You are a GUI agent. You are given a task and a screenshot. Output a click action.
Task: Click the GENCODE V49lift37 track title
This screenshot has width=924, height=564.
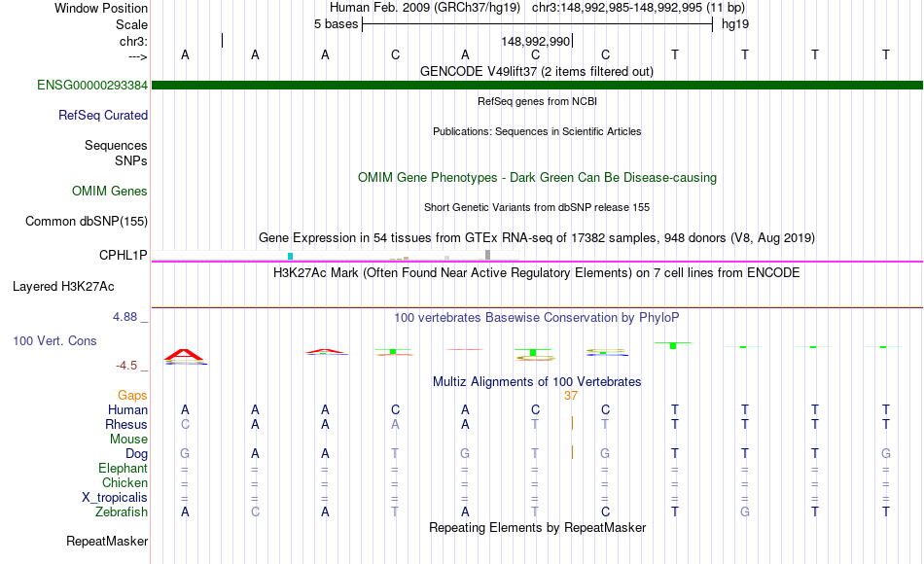537,71
